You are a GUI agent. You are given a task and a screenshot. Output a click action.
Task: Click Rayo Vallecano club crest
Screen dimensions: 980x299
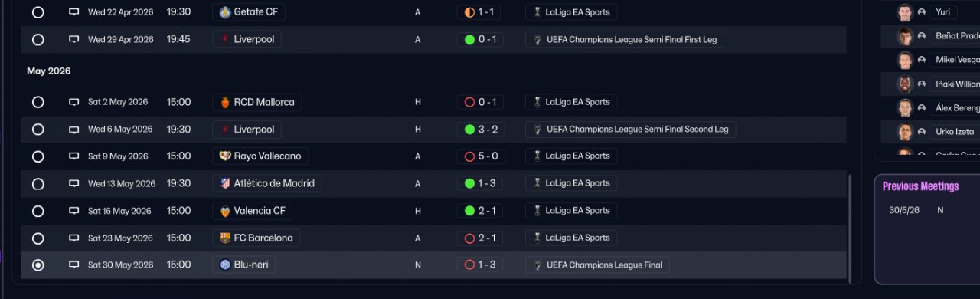point(225,156)
